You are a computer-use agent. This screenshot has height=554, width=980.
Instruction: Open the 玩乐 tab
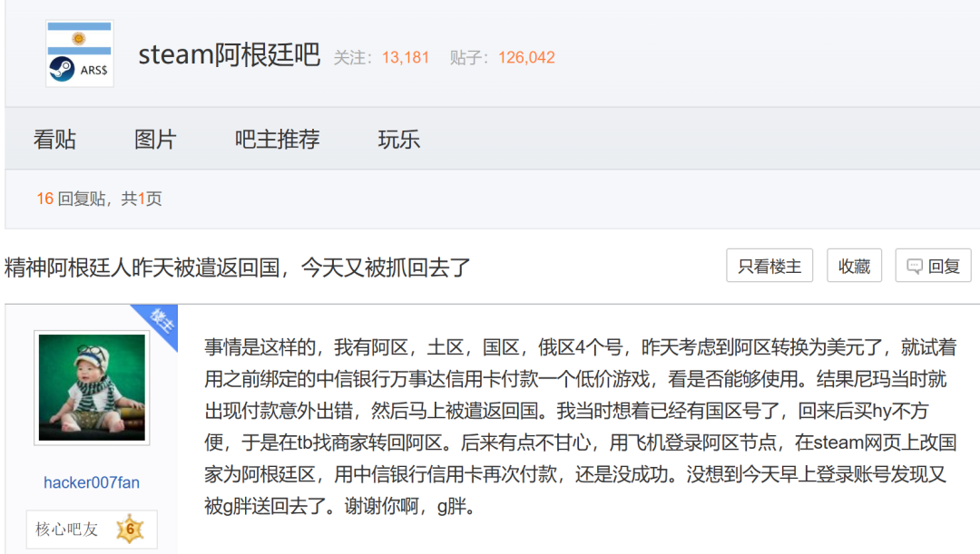(398, 140)
